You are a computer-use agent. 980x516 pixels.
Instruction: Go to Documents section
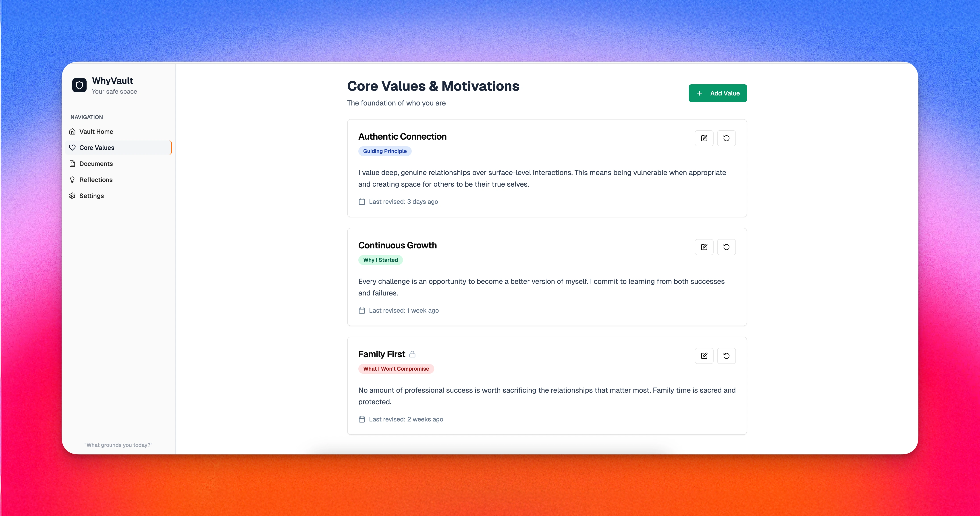(118, 164)
